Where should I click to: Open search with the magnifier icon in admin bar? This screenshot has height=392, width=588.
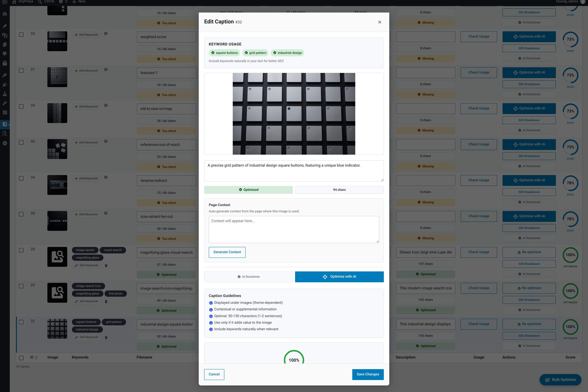click(x=40, y=2)
